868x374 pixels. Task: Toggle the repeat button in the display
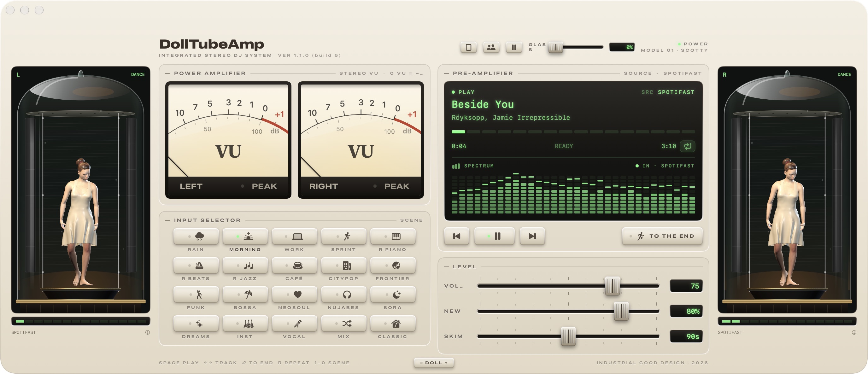[687, 146]
